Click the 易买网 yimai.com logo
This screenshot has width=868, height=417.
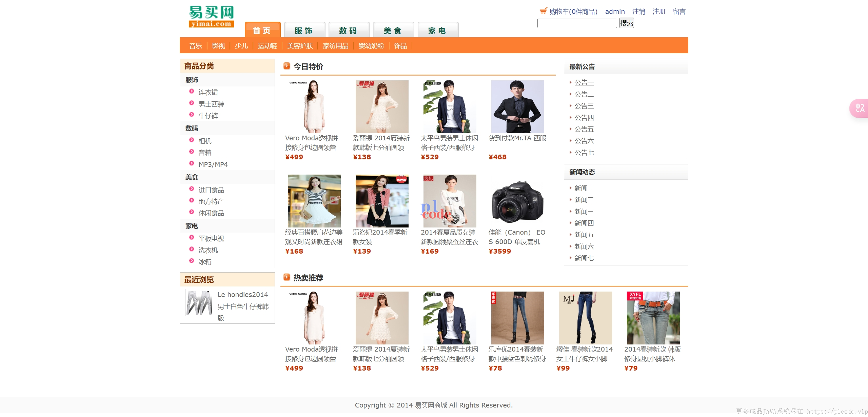pyautogui.click(x=211, y=16)
